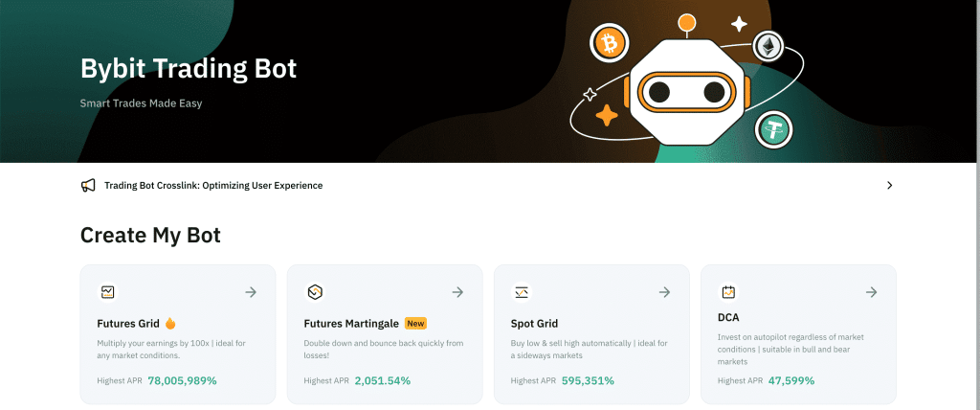Click the DCA highest APR value

coord(791,380)
